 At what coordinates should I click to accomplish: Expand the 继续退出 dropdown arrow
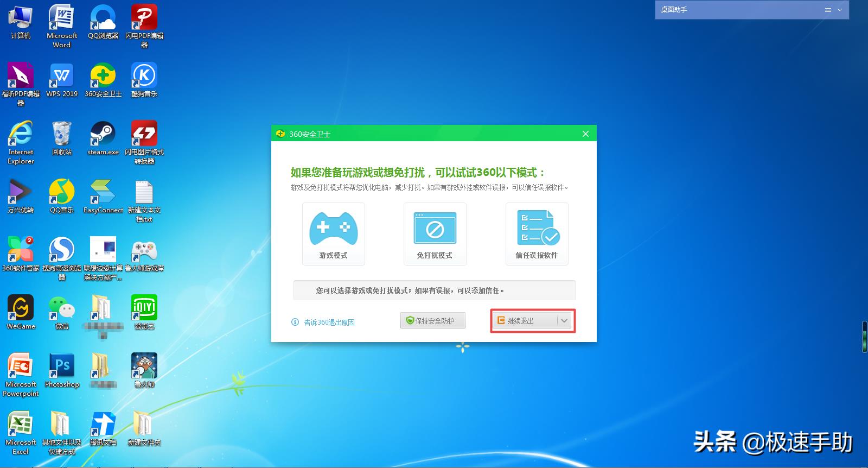point(564,321)
